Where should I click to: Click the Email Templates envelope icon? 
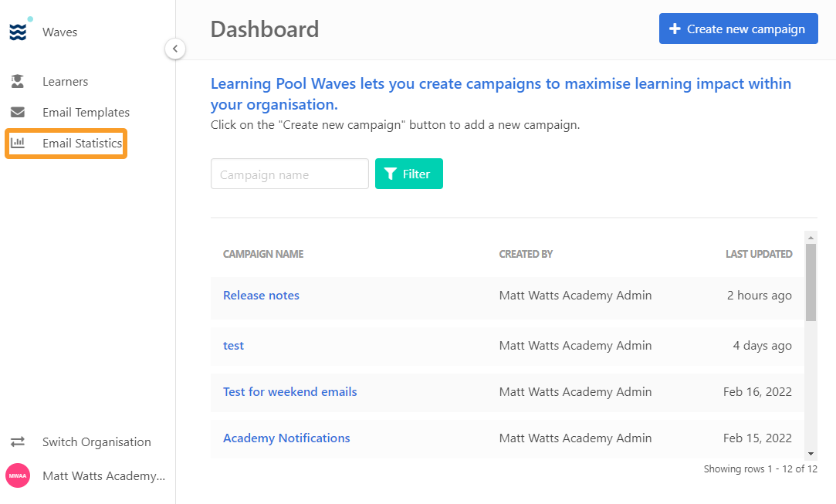18,112
